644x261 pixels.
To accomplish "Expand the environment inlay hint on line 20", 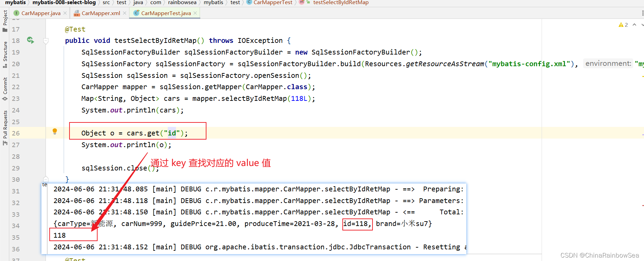I will (x=608, y=63).
